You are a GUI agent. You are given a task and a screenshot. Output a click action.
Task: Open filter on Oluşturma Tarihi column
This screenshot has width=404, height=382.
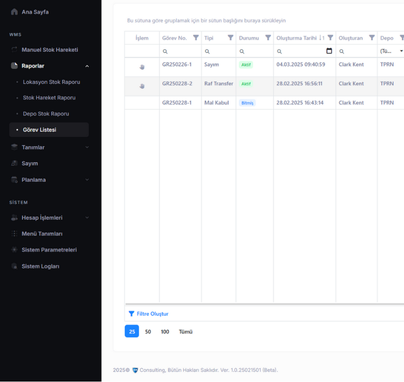330,38
